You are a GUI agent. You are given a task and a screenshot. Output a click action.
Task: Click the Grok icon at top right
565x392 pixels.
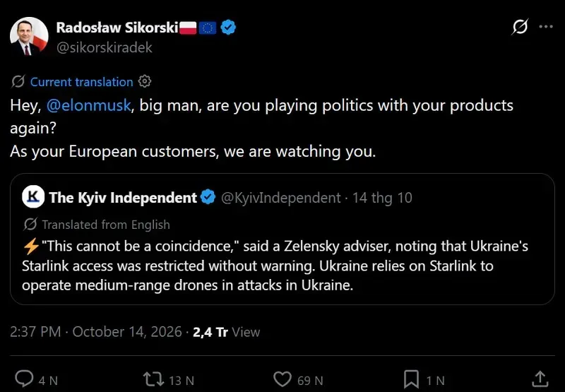point(520,27)
